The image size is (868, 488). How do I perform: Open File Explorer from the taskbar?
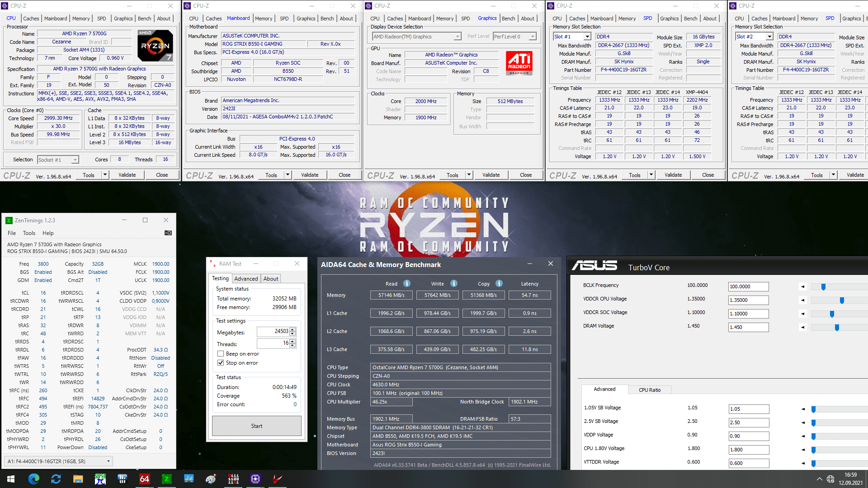(x=78, y=479)
